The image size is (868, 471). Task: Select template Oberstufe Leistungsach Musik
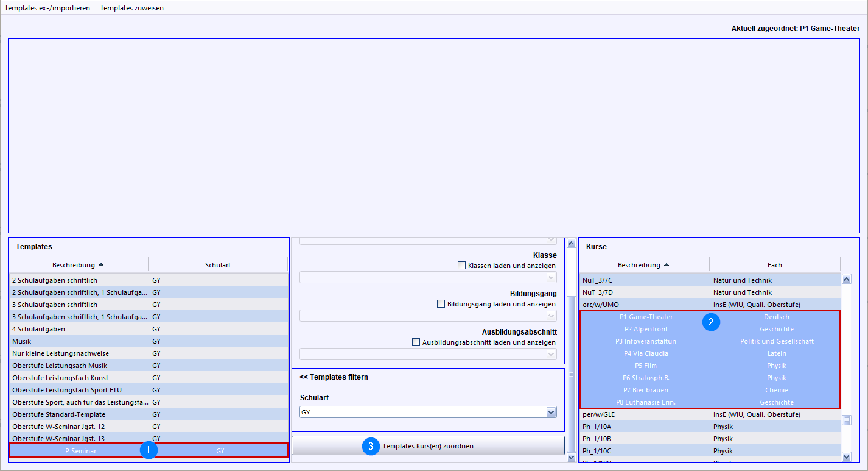click(148, 366)
